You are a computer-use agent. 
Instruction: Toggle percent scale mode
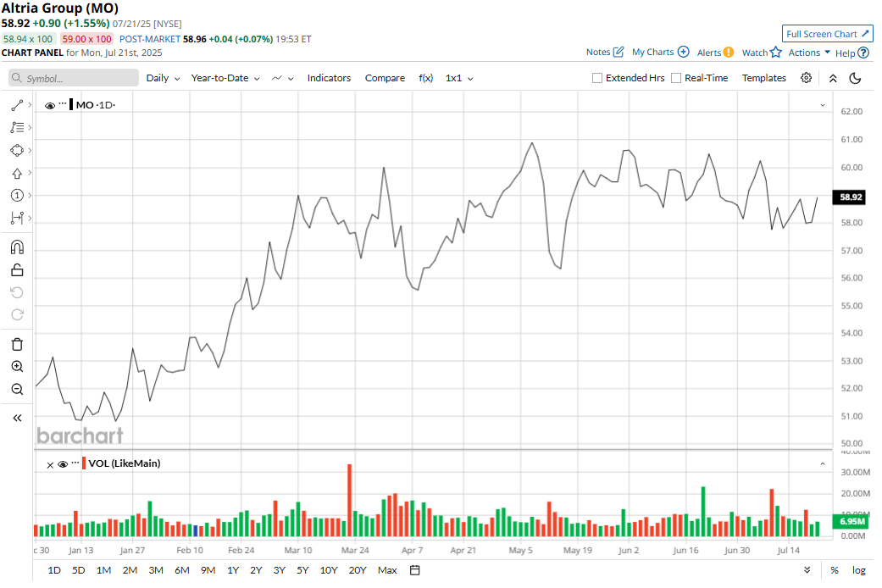[835, 570]
